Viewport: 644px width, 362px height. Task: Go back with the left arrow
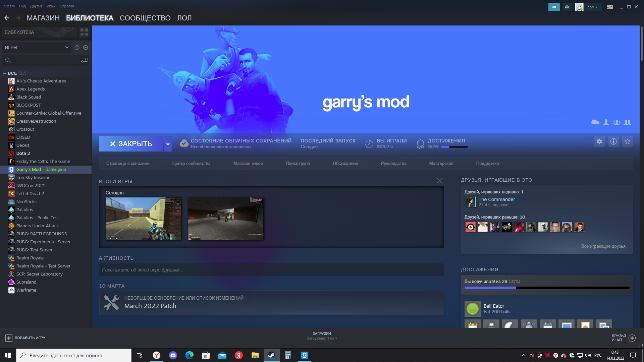(x=7, y=18)
